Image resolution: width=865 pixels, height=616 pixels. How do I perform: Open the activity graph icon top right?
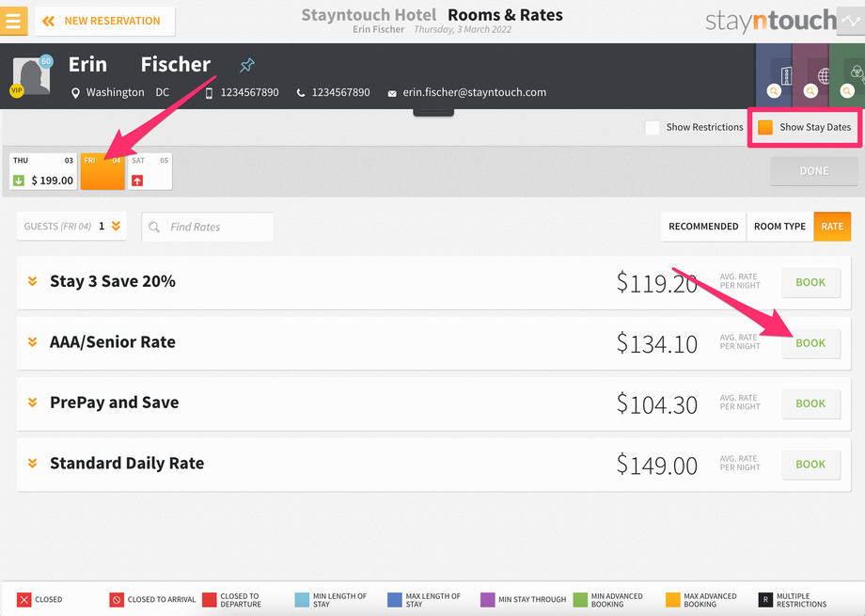[x=851, y=21]
